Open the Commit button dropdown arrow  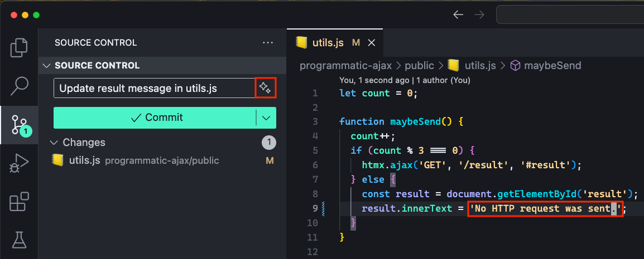click(x=266, y=118)
